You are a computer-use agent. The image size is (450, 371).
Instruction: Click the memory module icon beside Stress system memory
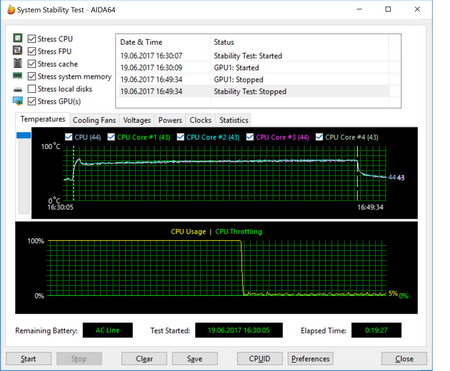point(18,76)
